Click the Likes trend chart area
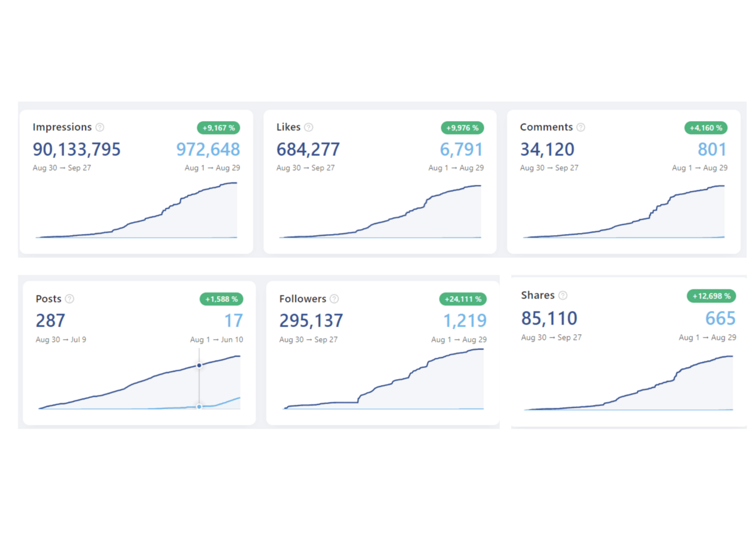 coord(380,212)
